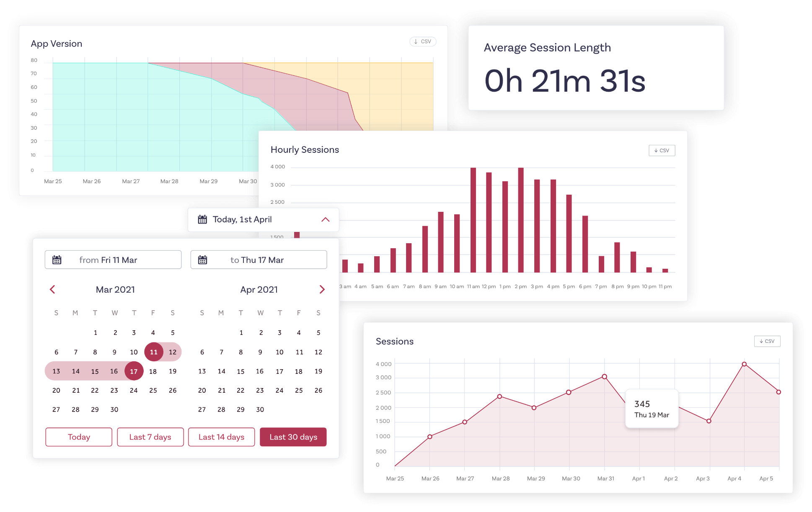The image size is (812, 512).
Task: Click the 5 pm bar in Hourly Sessions
Action: coord(569,234)
